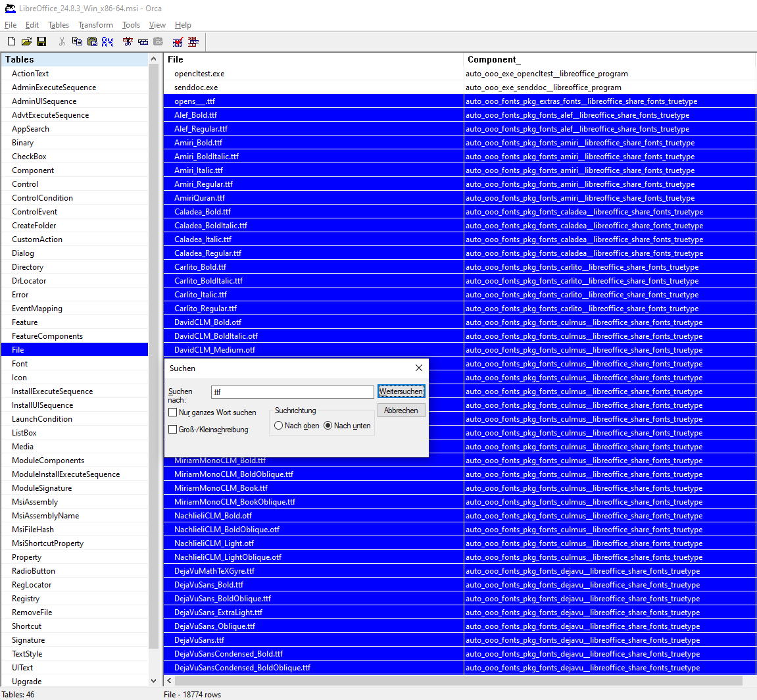The height and width of the screenshot is (700, 757).
Task: Open the Transform menu
Action: tap(95, 25)
